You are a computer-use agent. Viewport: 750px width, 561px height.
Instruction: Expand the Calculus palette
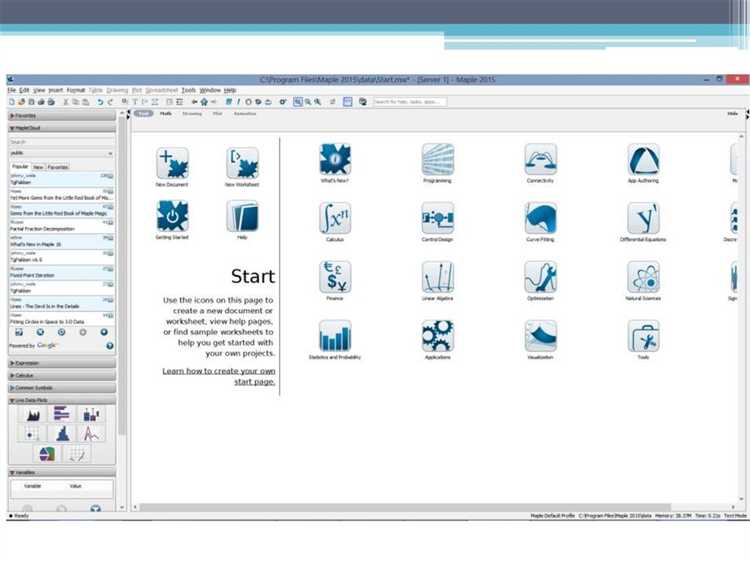click(x=62, y=376)
